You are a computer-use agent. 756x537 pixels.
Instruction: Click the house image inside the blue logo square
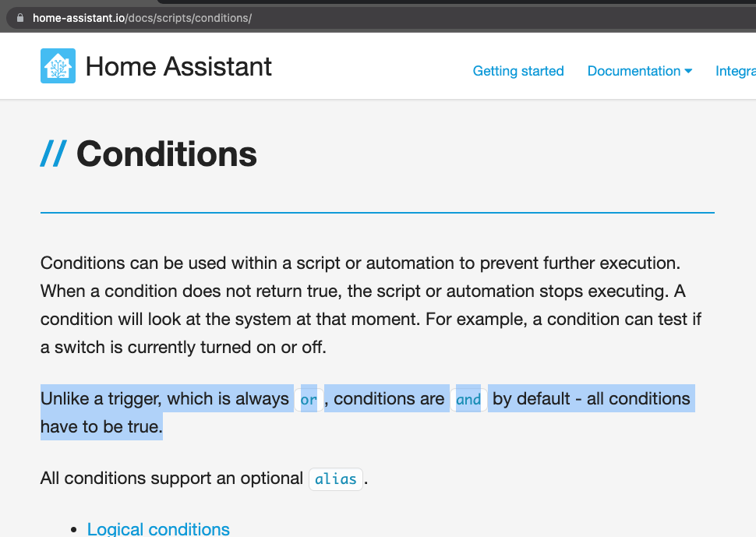point(58,65)
